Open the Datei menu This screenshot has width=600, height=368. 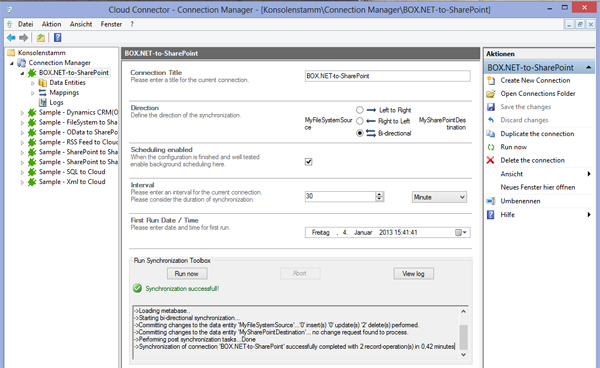[25, 24]
